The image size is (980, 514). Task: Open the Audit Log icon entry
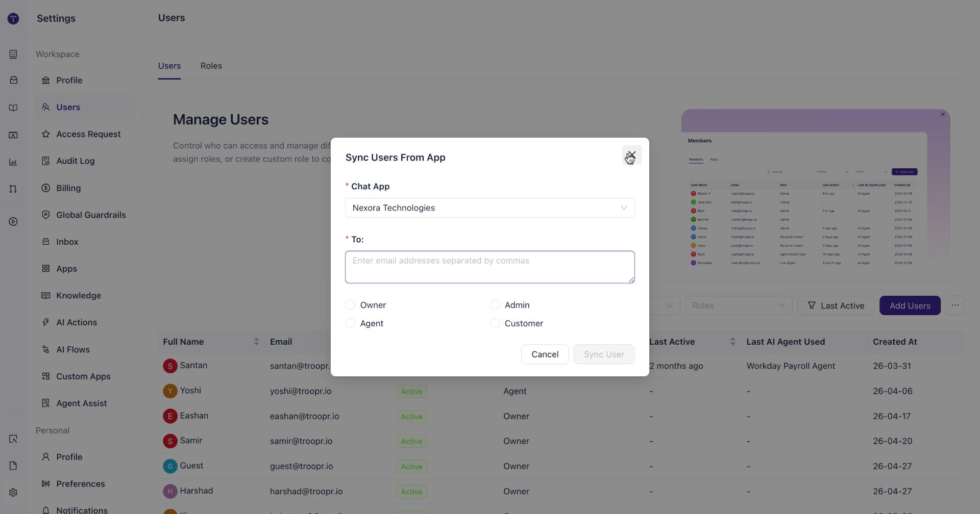[x=46, y=161]
